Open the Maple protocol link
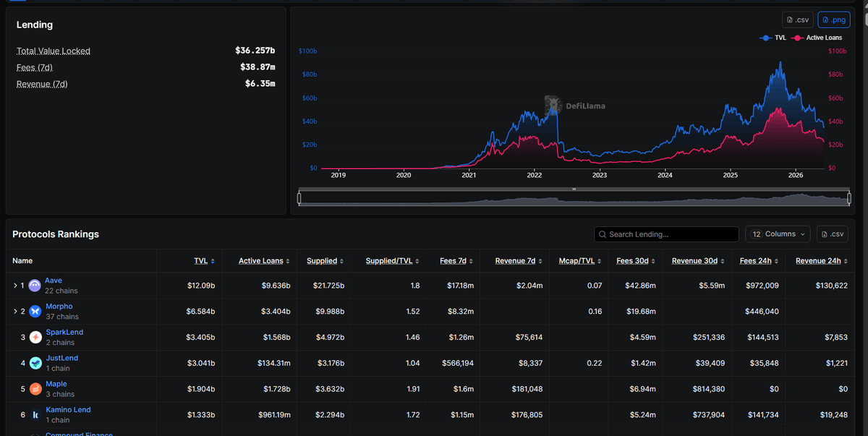This screenshot has height=436, width=868. point(56,384)
